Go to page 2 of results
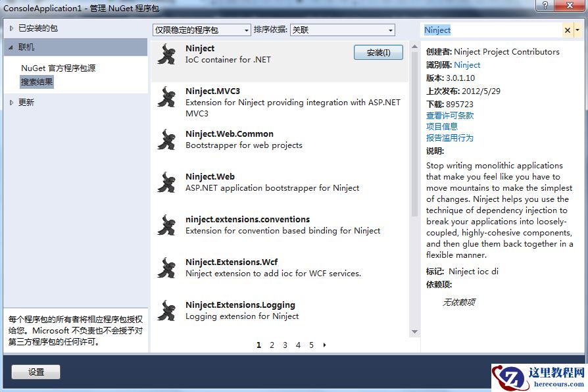 pyautogui.click(x=272, y=345)
